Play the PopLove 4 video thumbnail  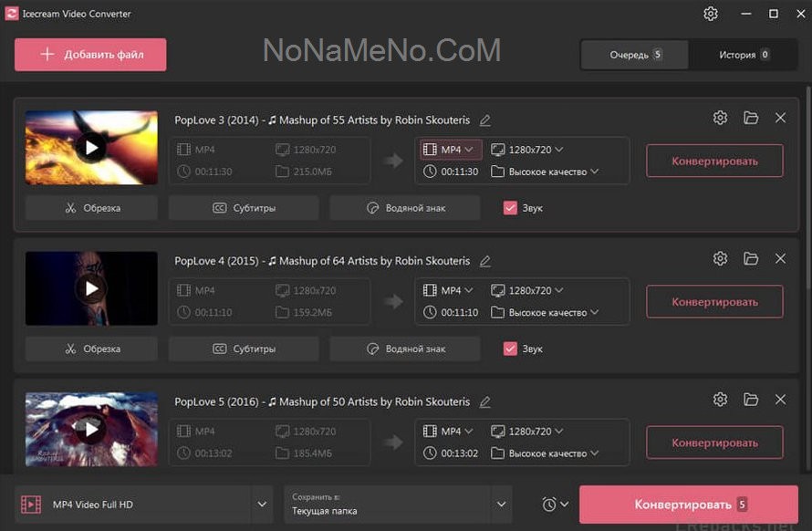pos(91,289)
